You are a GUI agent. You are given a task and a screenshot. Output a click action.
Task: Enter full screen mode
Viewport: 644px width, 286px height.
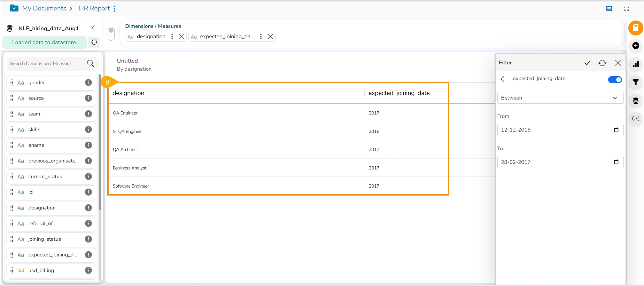pos(627,9)
